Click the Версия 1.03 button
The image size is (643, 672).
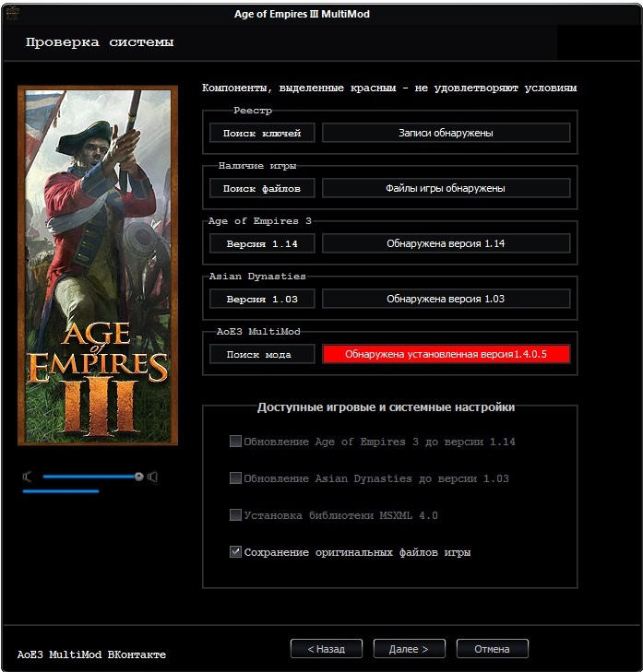click(262, 299)
